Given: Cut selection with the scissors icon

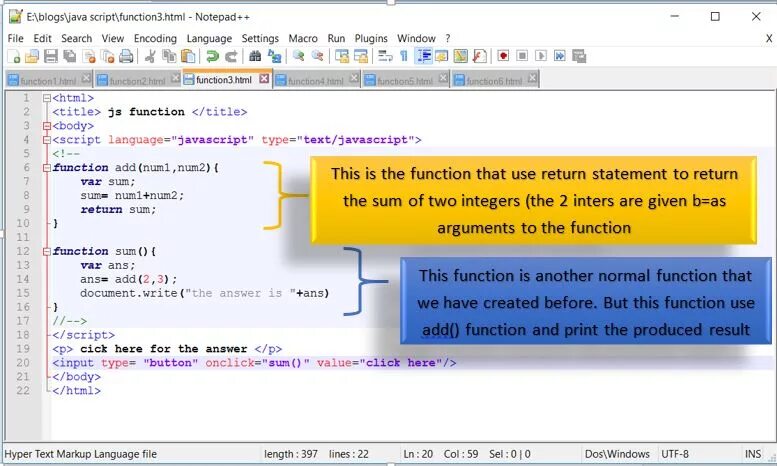Looking at the screenshot, I should tap(150, 57).
